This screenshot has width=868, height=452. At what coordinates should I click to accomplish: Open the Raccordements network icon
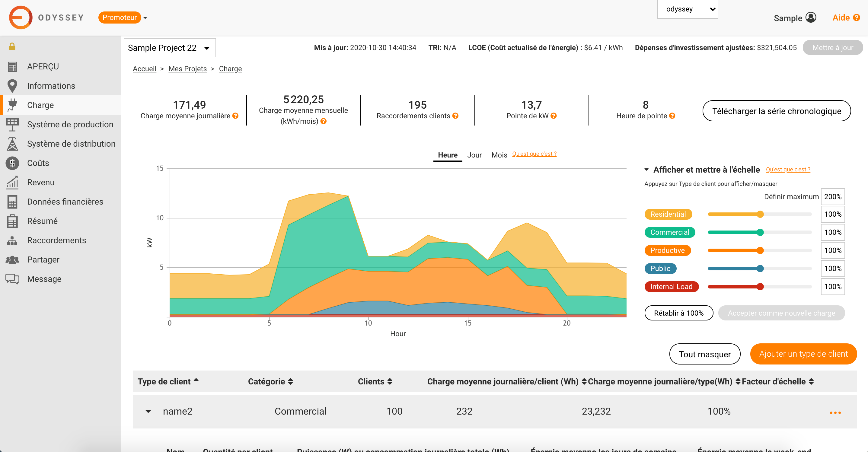click(12, 240)
